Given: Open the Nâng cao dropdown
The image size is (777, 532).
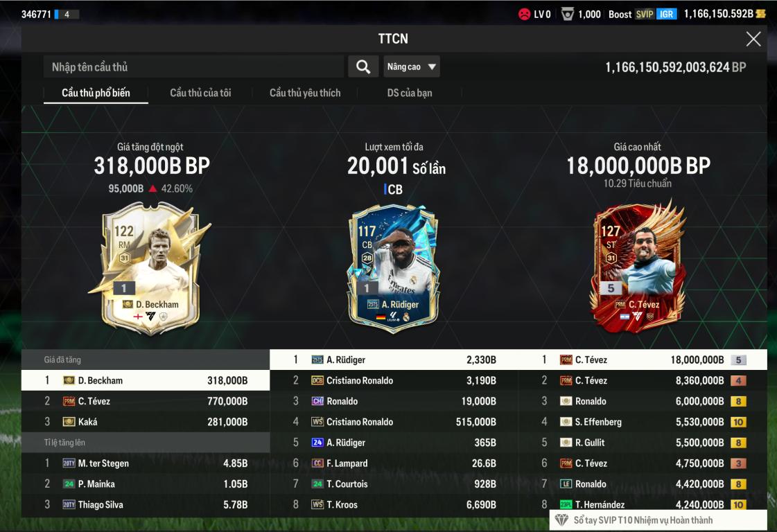Looking at the screenshot, I should pos(411,67).
